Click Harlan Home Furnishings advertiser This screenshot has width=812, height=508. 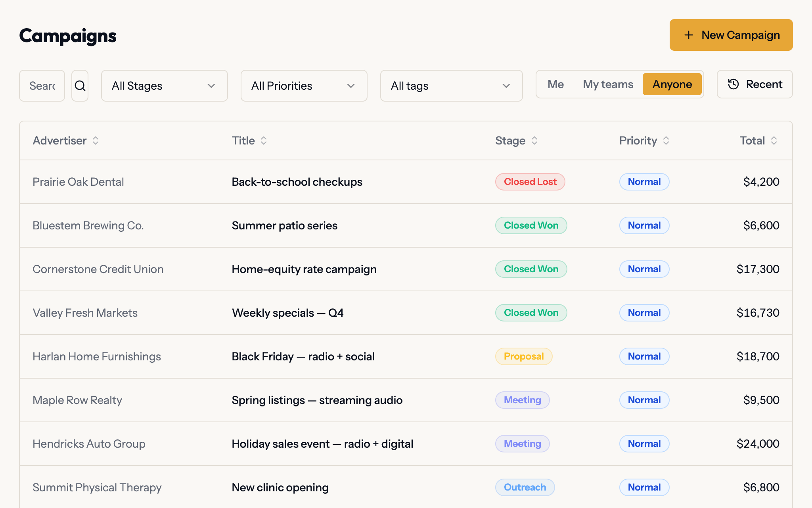click(x=97, y=356)
